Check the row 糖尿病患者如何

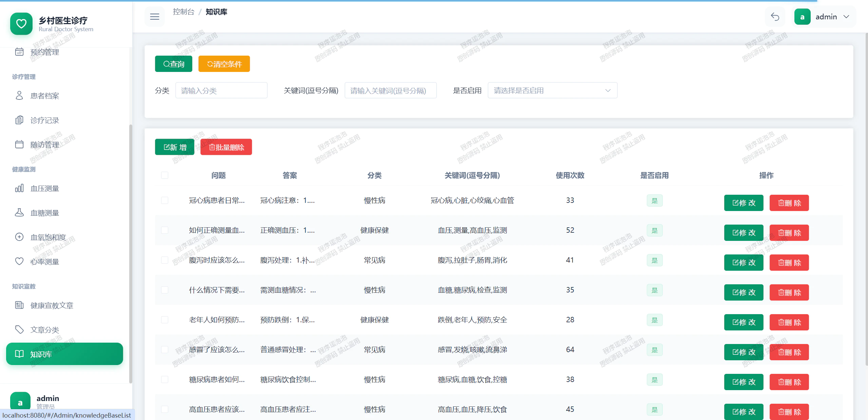pyautogui.click(x=165, y=380)
